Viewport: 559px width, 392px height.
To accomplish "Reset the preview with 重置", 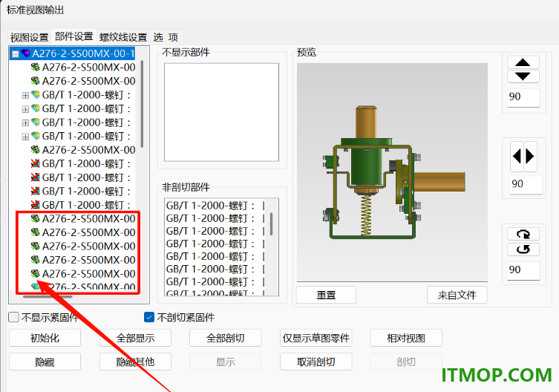I will (x=326, y=295).
